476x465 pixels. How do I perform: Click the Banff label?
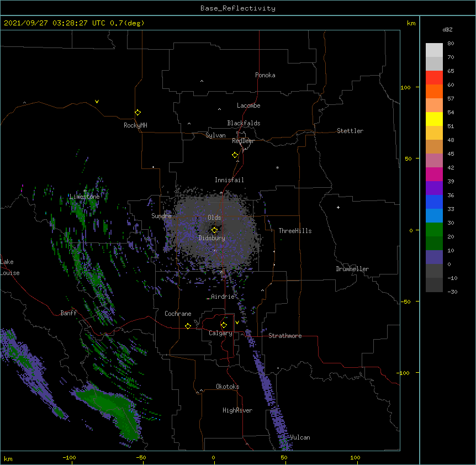68,313
